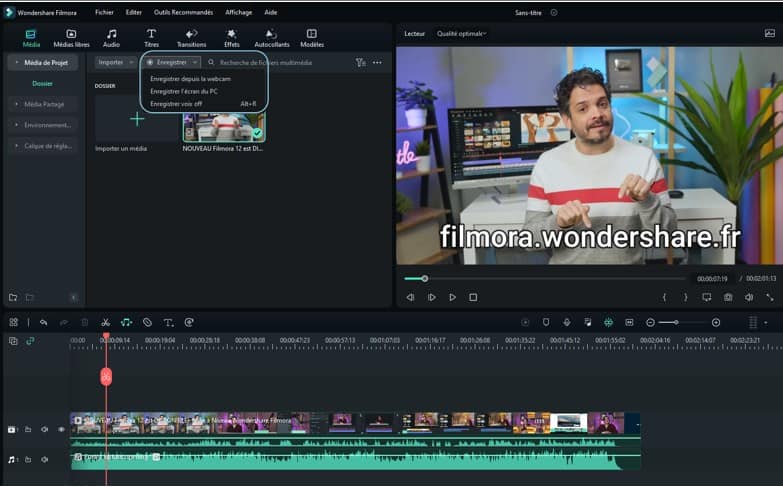Play the video in the player
Screen dimensions: 783x487
coord(452,297)
